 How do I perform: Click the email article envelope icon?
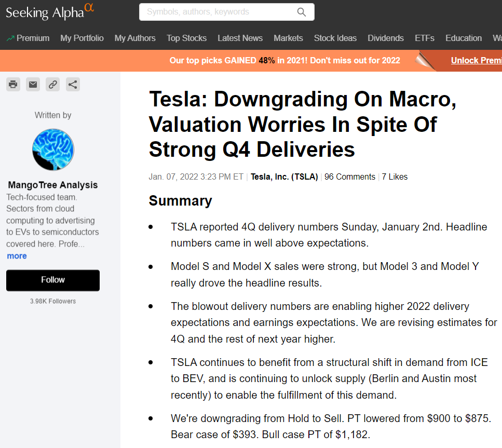(x=33, y=85)
